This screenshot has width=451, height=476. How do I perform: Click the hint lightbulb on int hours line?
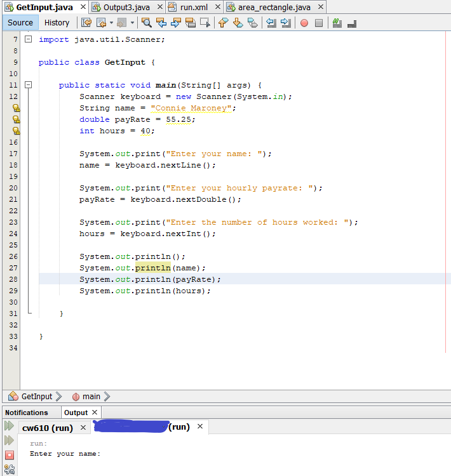tap(16, 131)
